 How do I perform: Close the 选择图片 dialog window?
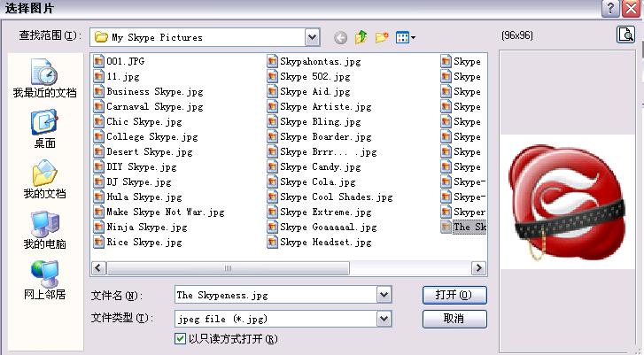tap(632, 8)
